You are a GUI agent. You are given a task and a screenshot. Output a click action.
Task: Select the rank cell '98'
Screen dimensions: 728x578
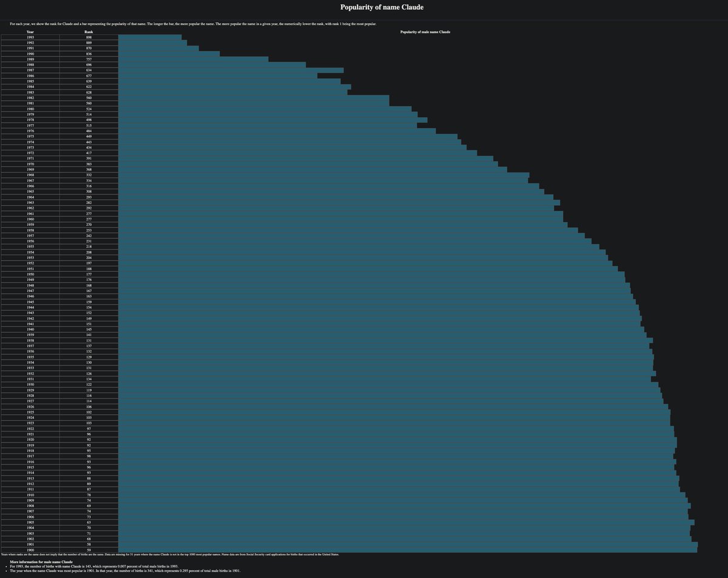pos(89,455)
